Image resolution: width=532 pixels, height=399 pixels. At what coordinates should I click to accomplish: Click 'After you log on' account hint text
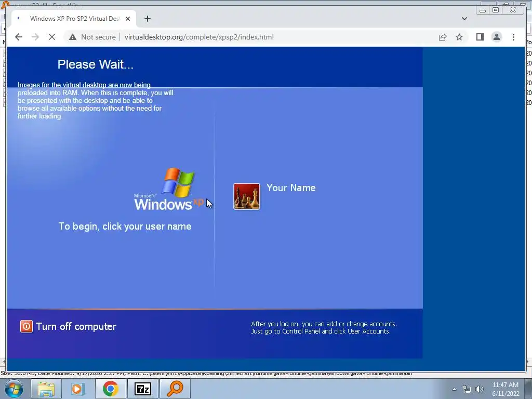click(x=324, y=327)
